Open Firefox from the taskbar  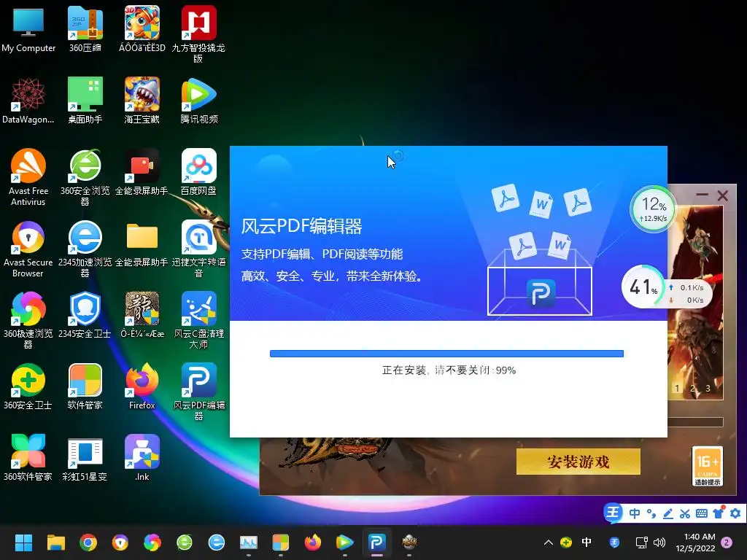pos(312,542)
